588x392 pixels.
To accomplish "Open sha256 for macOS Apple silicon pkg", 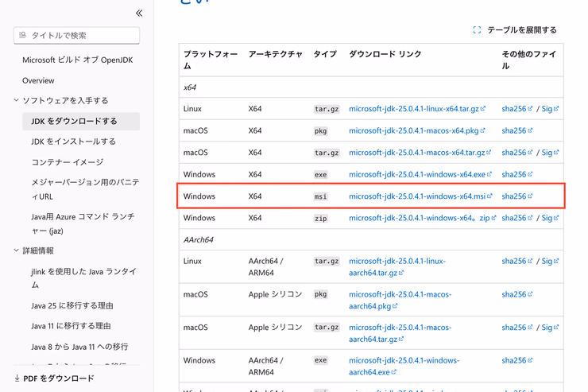I will point(516,294).
